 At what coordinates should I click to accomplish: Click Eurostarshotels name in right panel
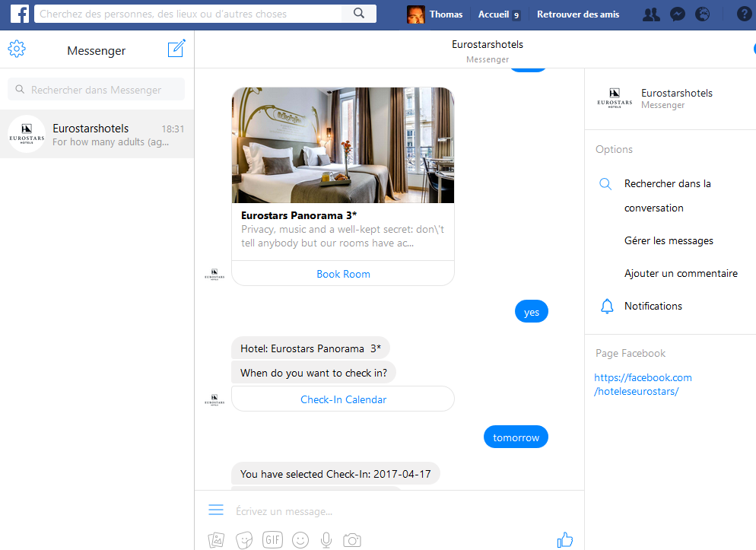coord(676,93)
